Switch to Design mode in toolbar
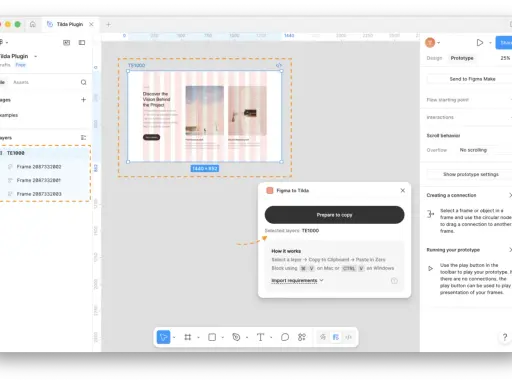This screenshot has width=512, height=384. point(336,337)
